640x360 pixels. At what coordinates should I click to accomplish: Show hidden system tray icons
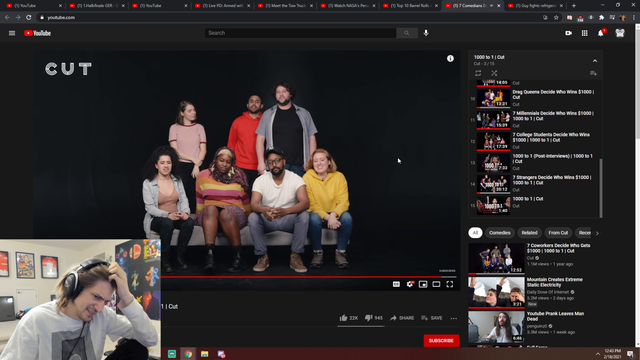(x=598, y=354)
